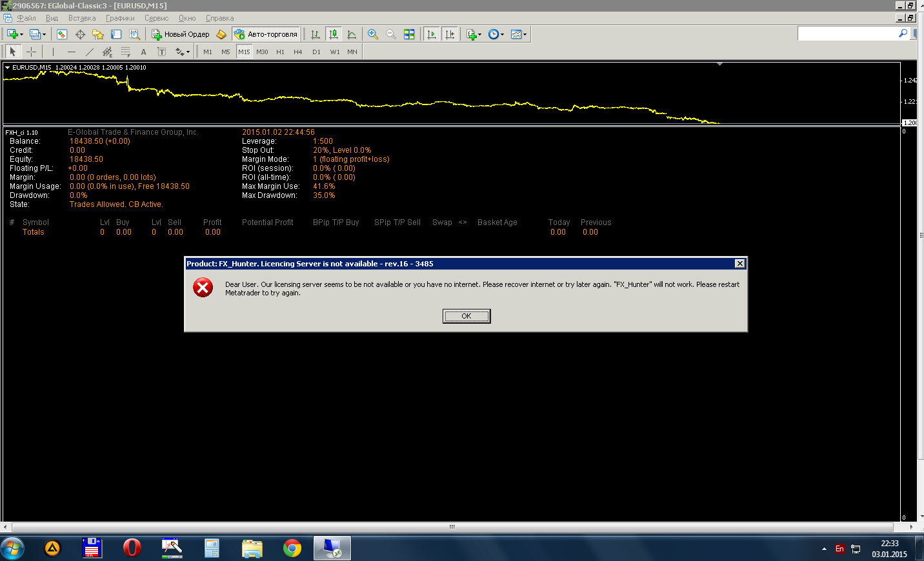
Task: Expand the EURUSD,M15 chart title triangle
Action: click(7, 67)
